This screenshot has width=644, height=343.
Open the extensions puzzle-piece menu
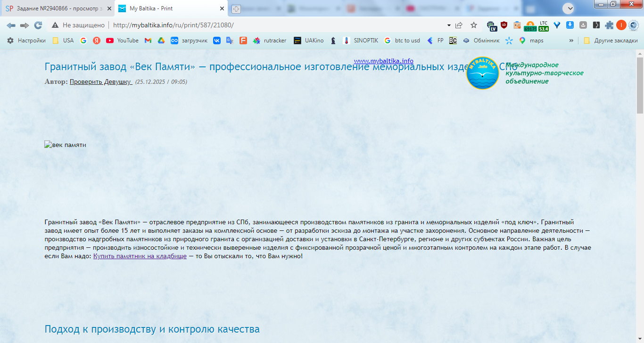[x=610, y=25]
